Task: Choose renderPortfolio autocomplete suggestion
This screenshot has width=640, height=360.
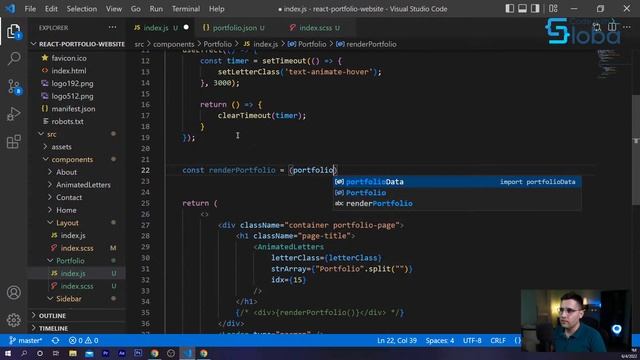Action: 457,203
